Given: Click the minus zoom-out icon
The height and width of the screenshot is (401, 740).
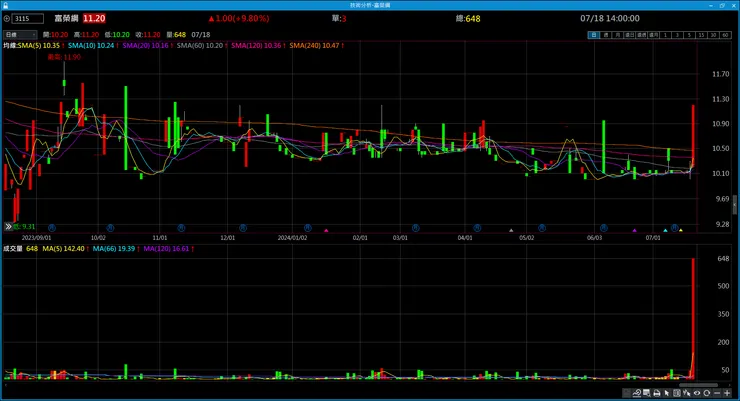Looking at the screenshot, I should coord(717,393).
